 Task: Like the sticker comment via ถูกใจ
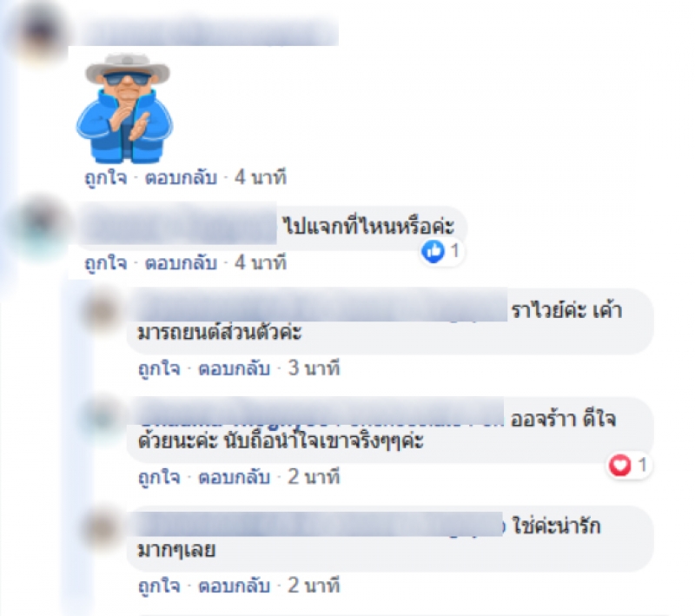(105, 178)
